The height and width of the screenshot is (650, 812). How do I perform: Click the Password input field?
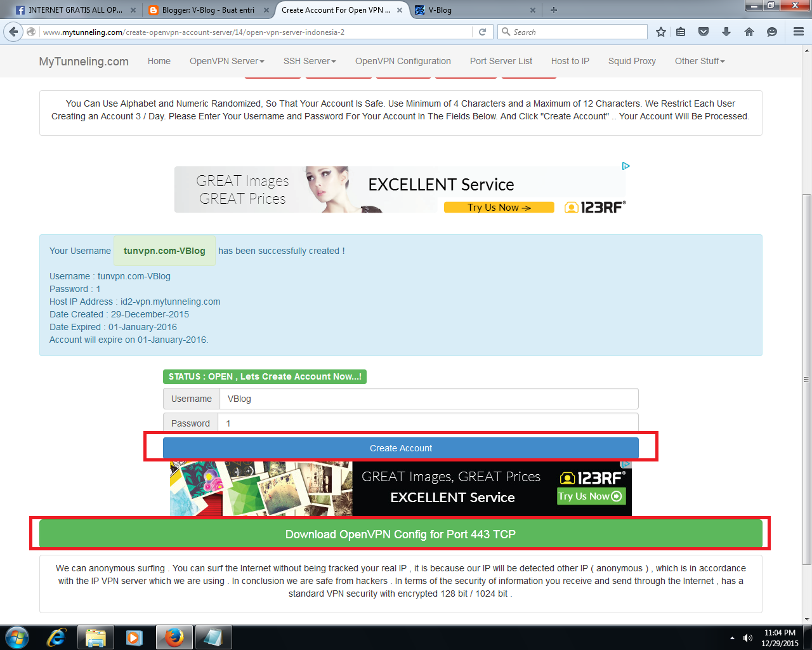[x=428, y=423]
